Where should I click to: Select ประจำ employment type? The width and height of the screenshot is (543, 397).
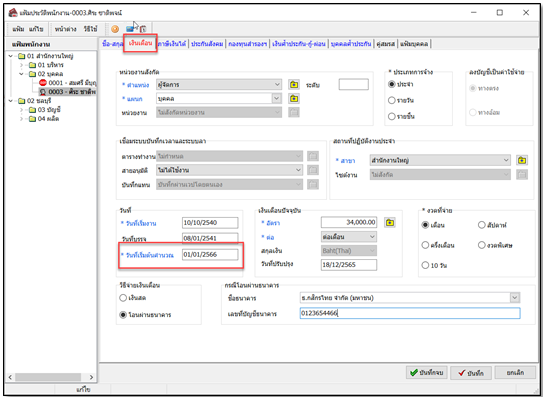point(392,84)
